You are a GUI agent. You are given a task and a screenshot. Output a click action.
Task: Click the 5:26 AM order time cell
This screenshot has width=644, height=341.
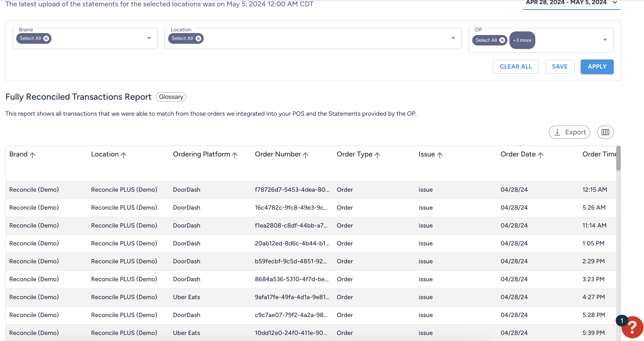594,208
